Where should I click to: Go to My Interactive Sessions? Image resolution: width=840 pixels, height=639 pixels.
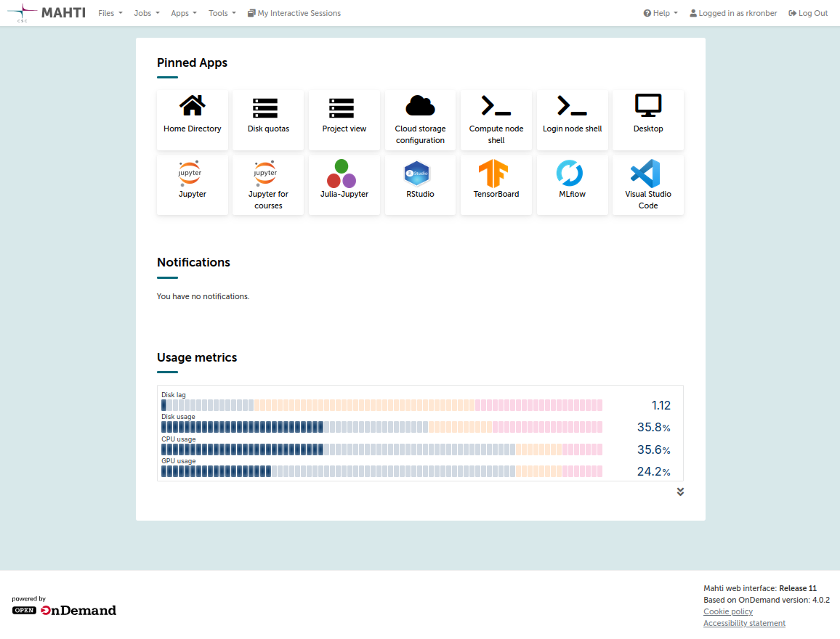[294, 13]
